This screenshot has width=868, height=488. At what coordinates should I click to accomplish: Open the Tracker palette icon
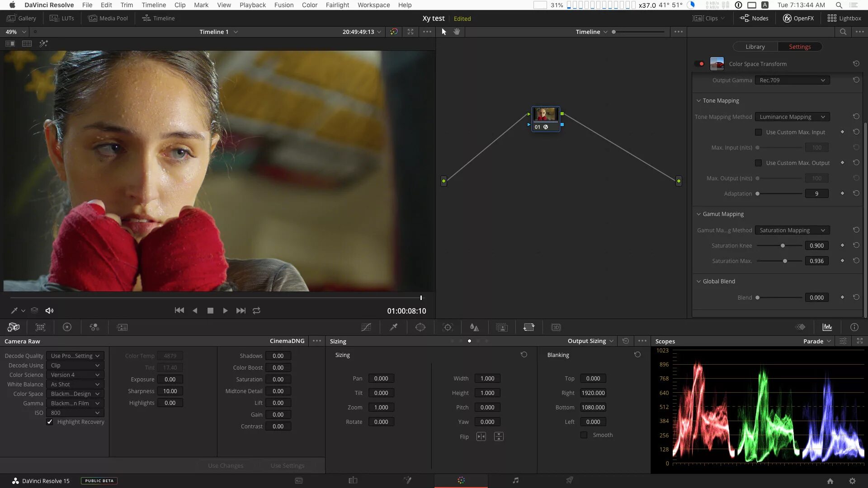448,327
